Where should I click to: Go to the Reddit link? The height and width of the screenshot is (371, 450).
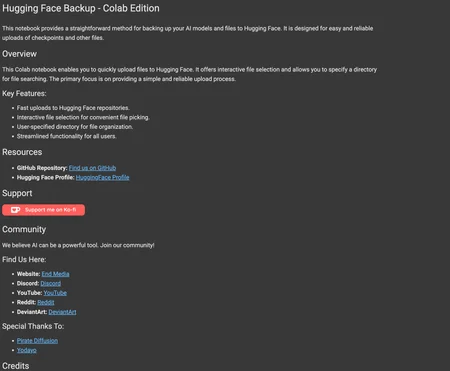46,303
